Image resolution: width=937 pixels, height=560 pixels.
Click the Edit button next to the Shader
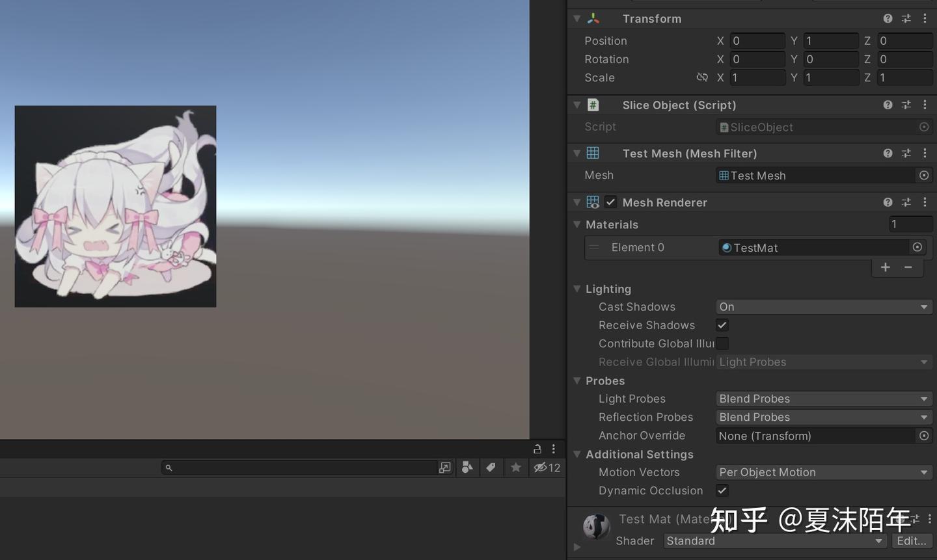click(x=911, y=540)
